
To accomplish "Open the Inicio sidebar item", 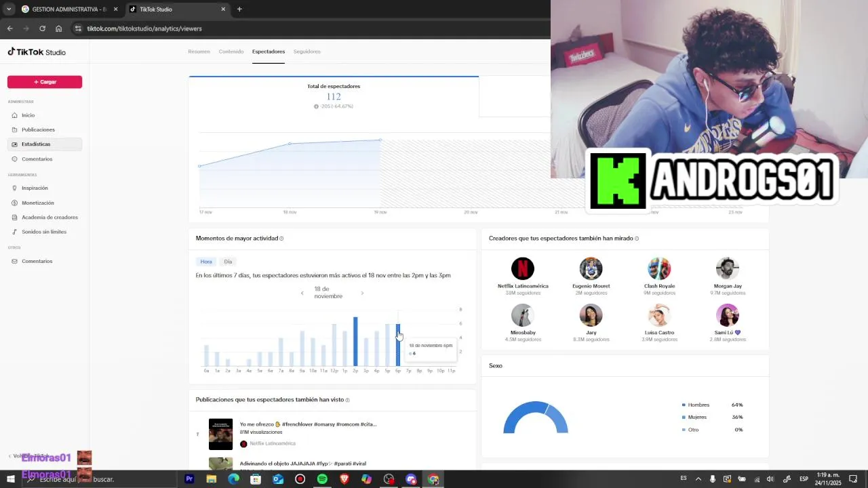I will [x=45, y=115].
